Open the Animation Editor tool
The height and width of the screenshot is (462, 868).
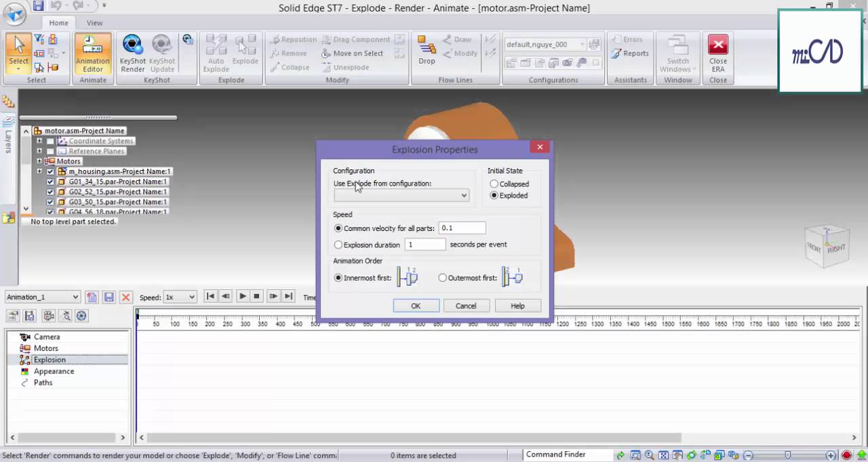point(93,54)
